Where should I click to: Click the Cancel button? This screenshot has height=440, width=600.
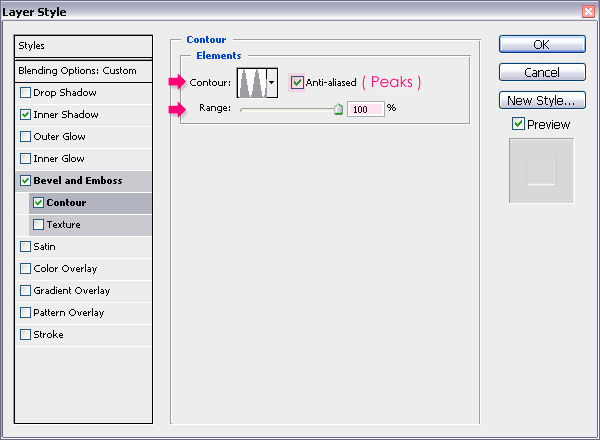542,72
